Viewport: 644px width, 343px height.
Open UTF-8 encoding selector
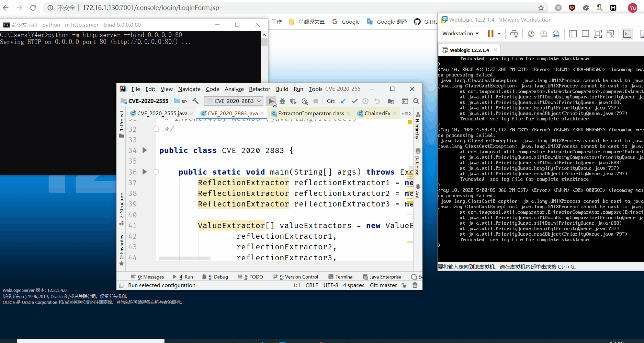click(331, 285)
